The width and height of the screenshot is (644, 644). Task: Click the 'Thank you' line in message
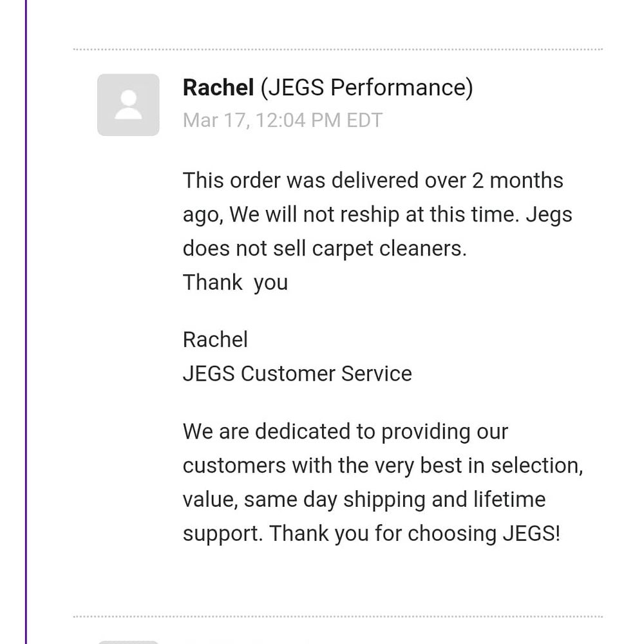click(x=235, y=283)
